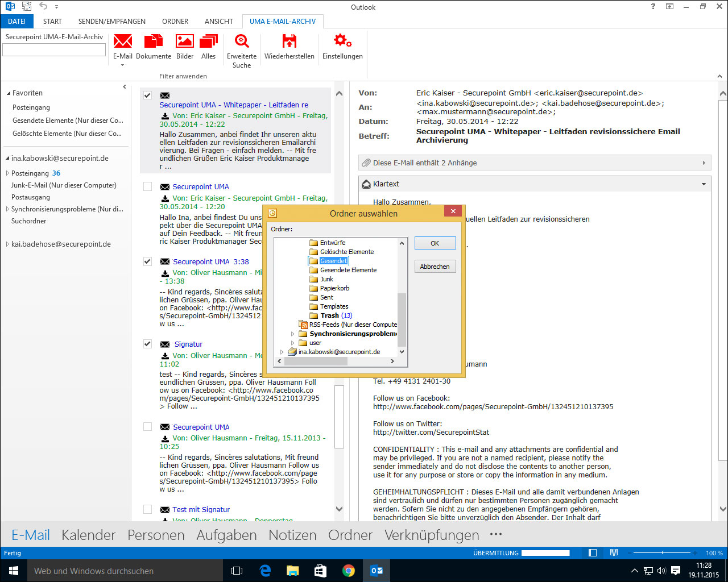Uncheck the Signatur mail checkbox
Image resolution: width=728 pixels, height=582 pixels.
pyautogui.click(x=147, y=344)
